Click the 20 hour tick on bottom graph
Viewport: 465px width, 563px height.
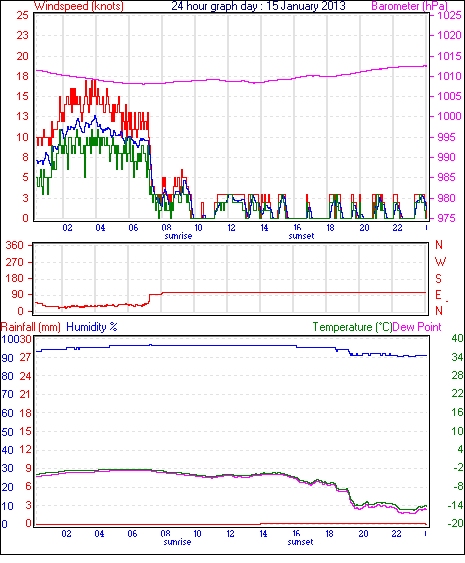[x=363, y=534]
